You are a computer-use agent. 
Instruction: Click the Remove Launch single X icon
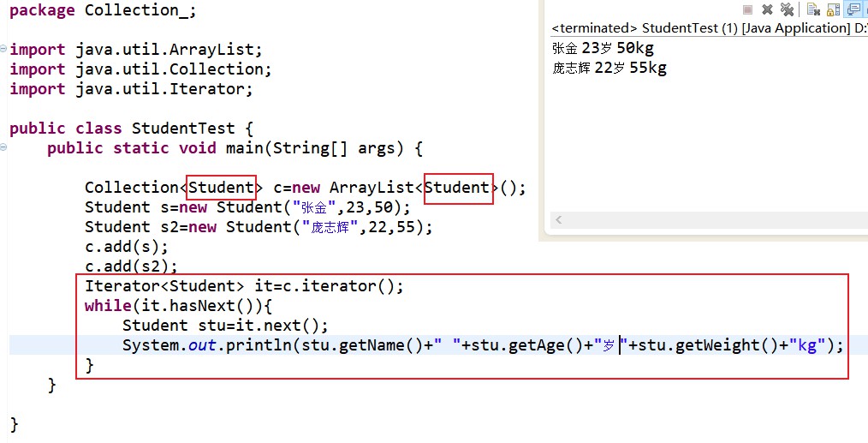point(767,9)
